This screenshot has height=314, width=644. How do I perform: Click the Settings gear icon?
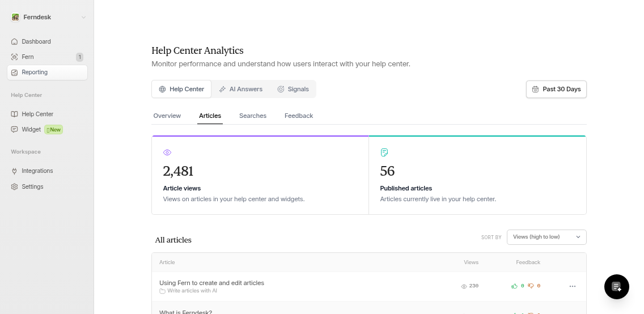click(x=14, y=187)
